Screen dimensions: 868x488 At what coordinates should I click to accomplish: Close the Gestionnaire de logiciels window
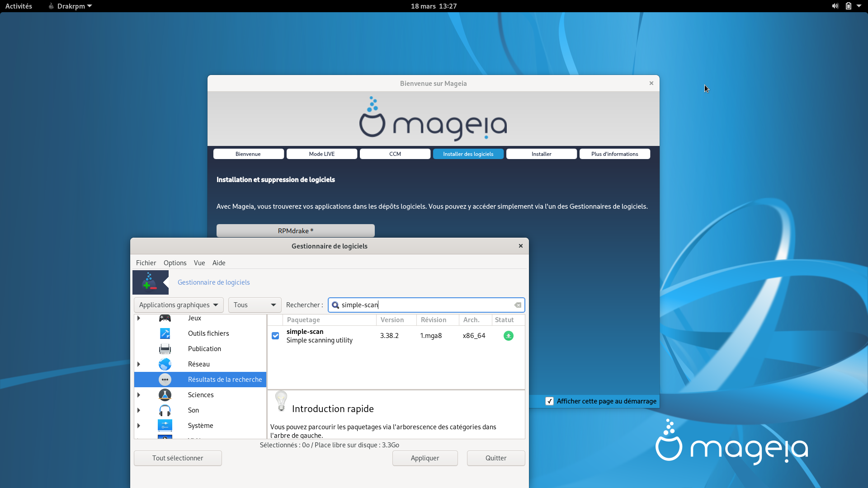click(521, 246)
